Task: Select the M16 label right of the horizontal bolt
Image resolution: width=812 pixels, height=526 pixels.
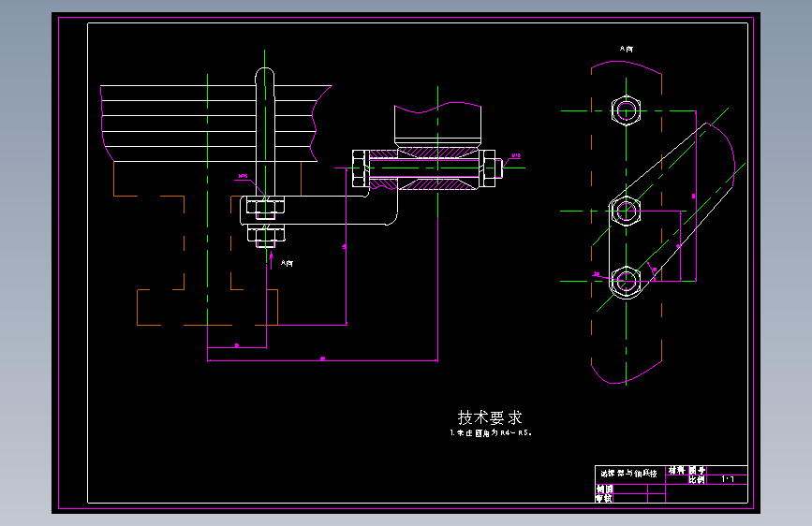Action: [x=516, y=155]
